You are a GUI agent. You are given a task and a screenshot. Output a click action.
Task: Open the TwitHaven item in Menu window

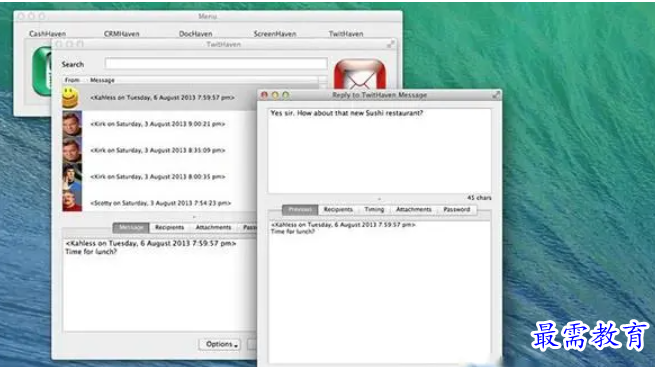tap(346, 34)
